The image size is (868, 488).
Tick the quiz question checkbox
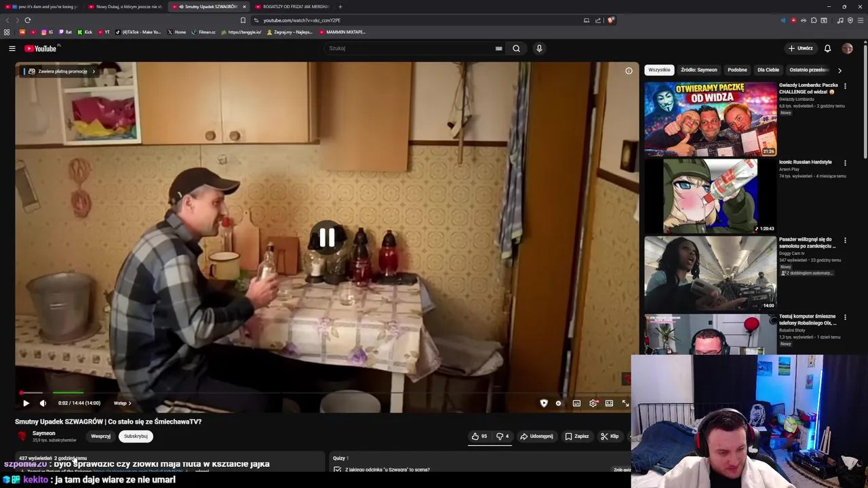(x=337, y=469)
